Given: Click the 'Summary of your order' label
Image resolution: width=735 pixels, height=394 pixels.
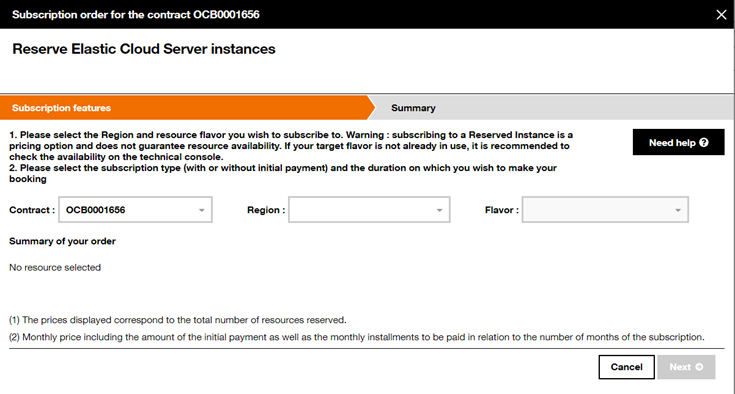Looking at the screenshot, I should (62, 241).
